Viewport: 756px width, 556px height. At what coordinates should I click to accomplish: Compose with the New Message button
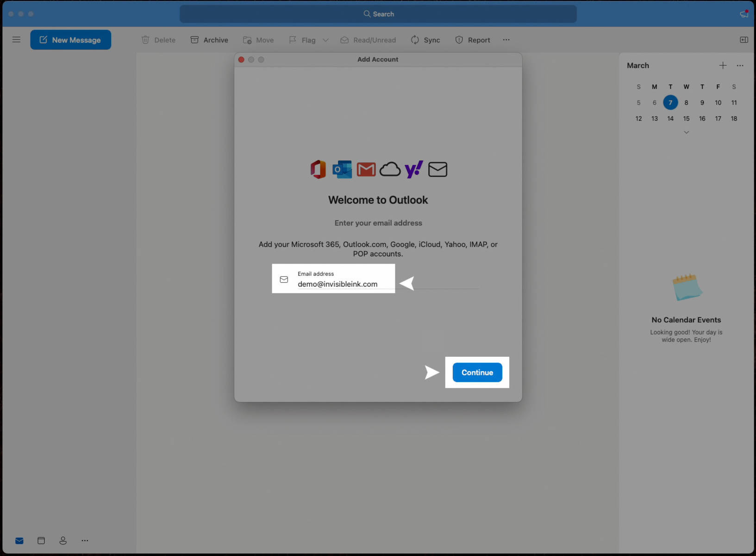coord(71,40)
